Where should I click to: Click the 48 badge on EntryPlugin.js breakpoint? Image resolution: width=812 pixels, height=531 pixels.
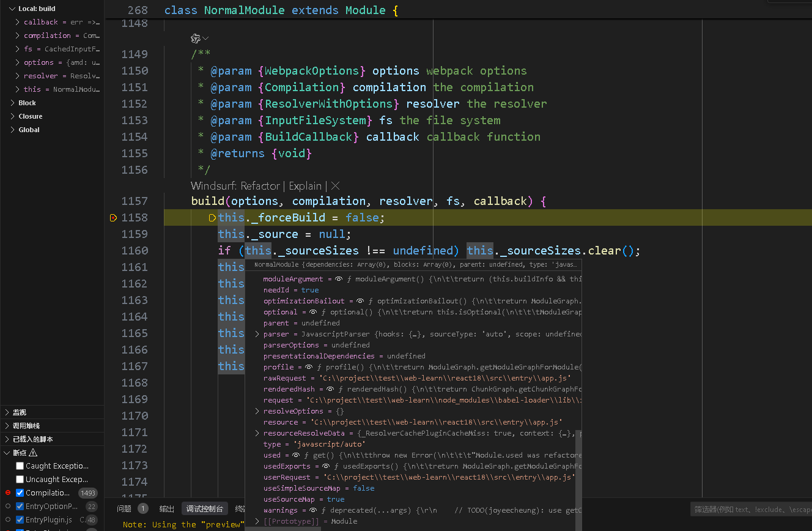[x=92, y=520]
